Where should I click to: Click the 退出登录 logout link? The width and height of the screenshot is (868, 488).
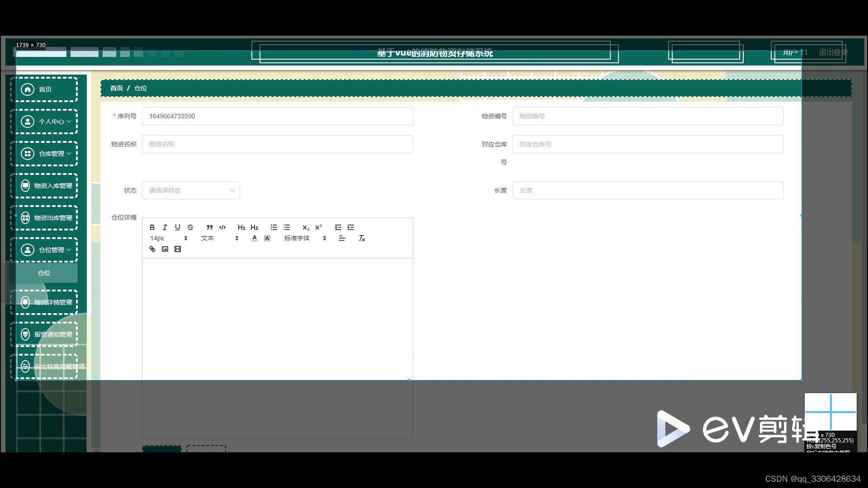(x=833, y=52)
